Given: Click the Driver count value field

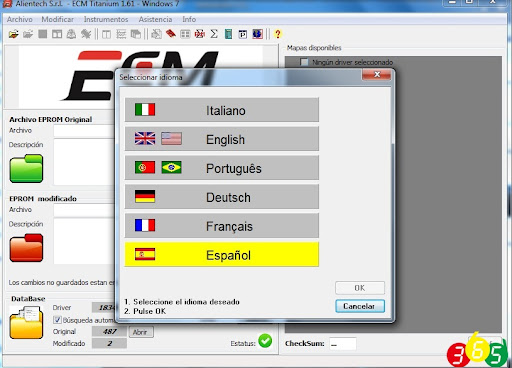Looking at the screenshot, I should click(x=104, y=307).
